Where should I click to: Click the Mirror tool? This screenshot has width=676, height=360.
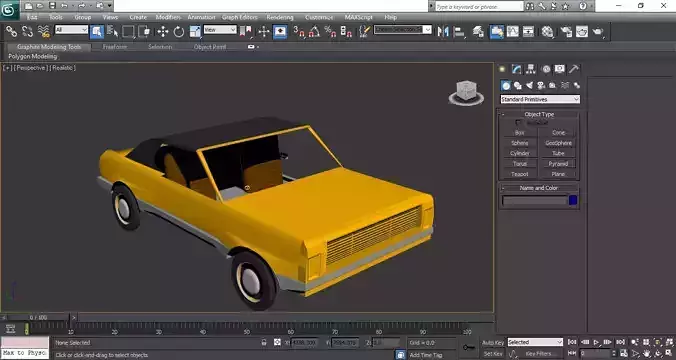[x=443, y=31]
